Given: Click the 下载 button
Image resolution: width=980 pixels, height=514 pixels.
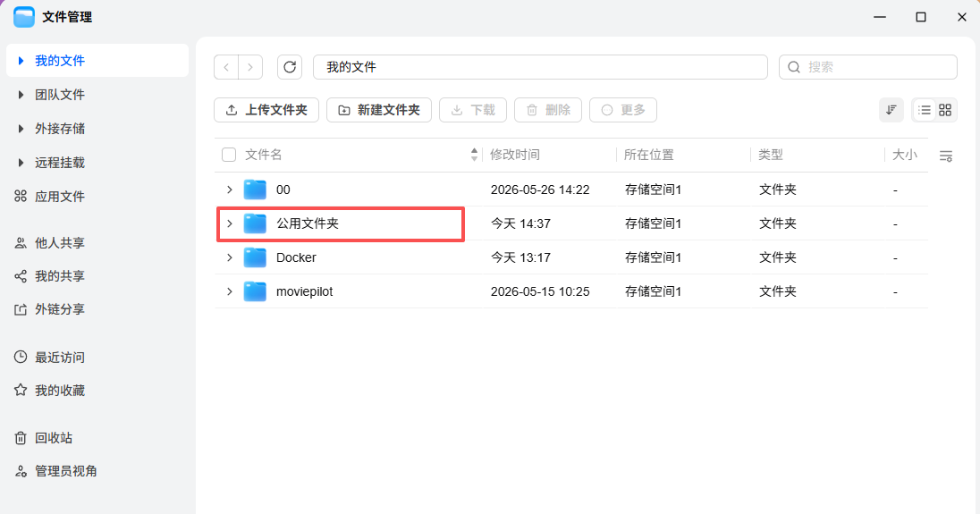Looking at the screenshot, I should click(473, 110).
